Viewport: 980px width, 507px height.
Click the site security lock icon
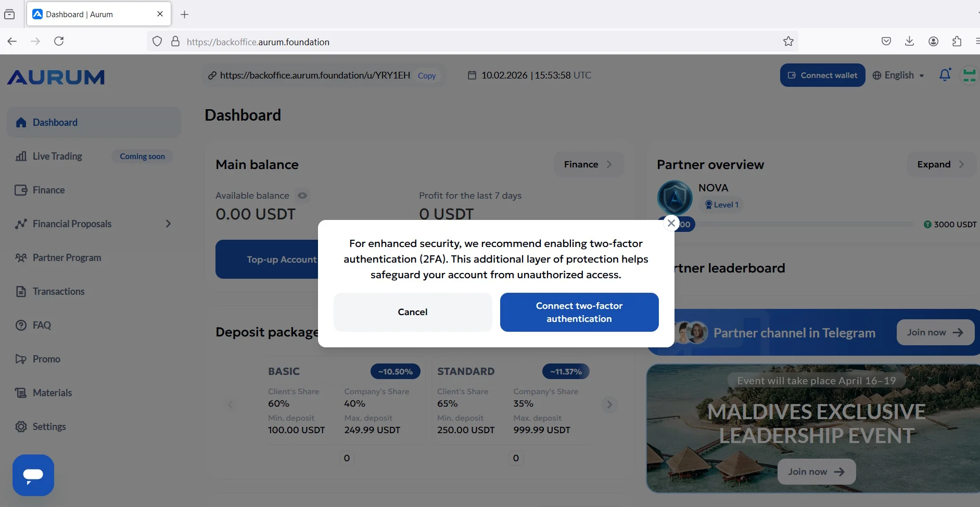pos(175,42)
